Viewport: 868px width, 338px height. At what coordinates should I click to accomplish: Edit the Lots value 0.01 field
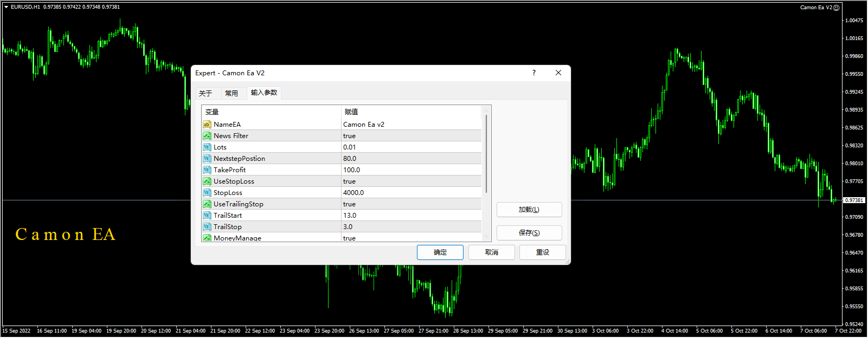point(410,147)
